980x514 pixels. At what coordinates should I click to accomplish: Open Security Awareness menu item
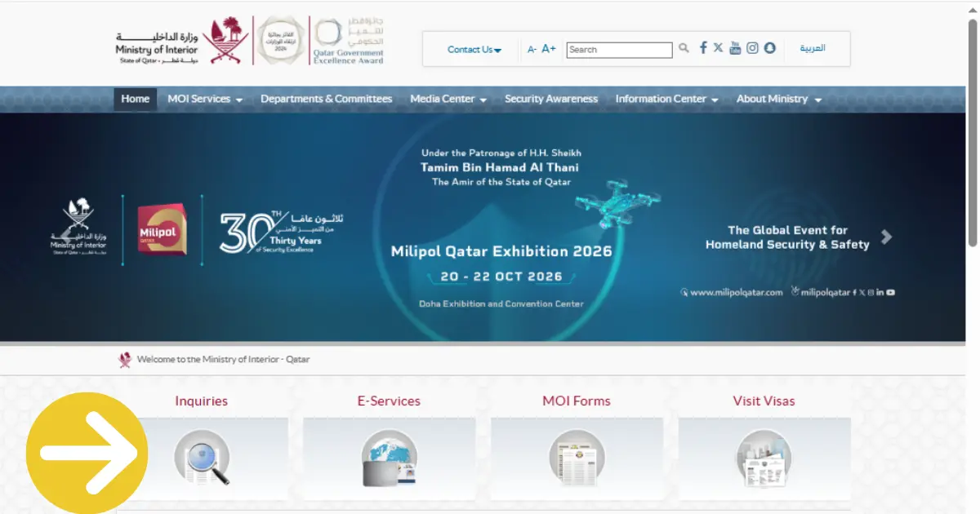[x=551, y=99]
